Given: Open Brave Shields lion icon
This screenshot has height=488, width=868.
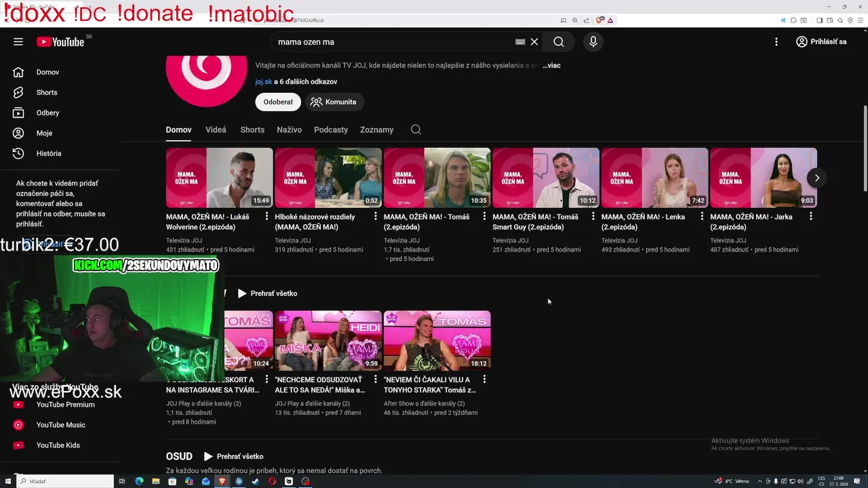Looking at the screenshot, I should 599,20.
